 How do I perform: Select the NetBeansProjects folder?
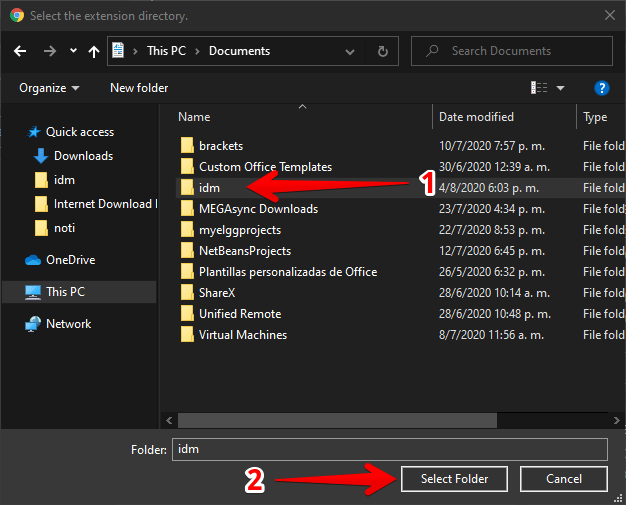245,251
